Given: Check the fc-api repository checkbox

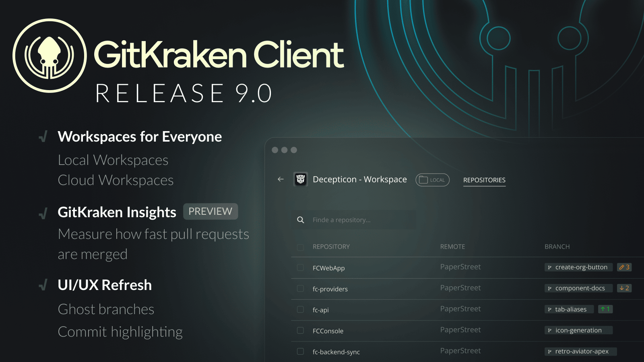Looking at the screenshot, I should pos(300,309).
